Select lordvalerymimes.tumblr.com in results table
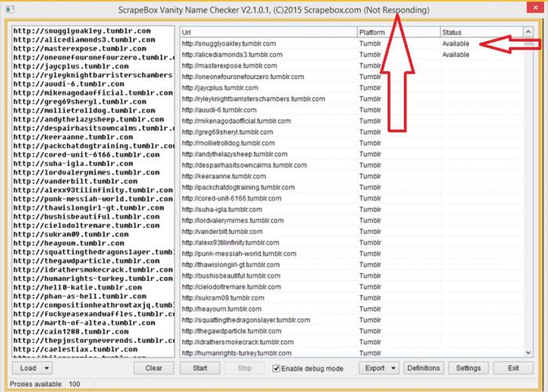Viewport: 548px width, 392px height. click(233, 221)
